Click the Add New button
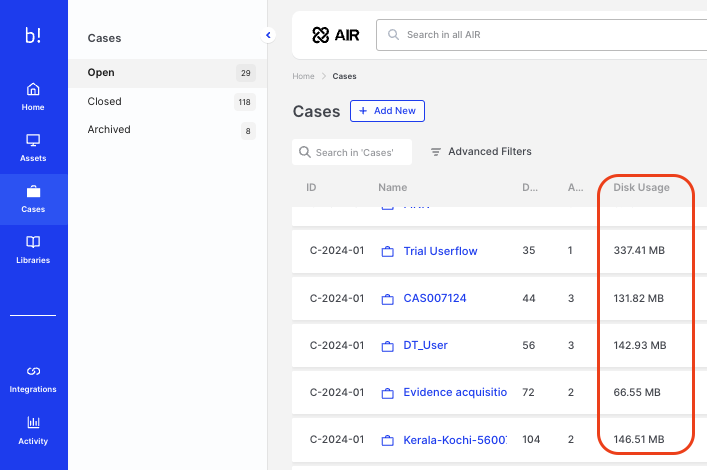 [387, 111]
